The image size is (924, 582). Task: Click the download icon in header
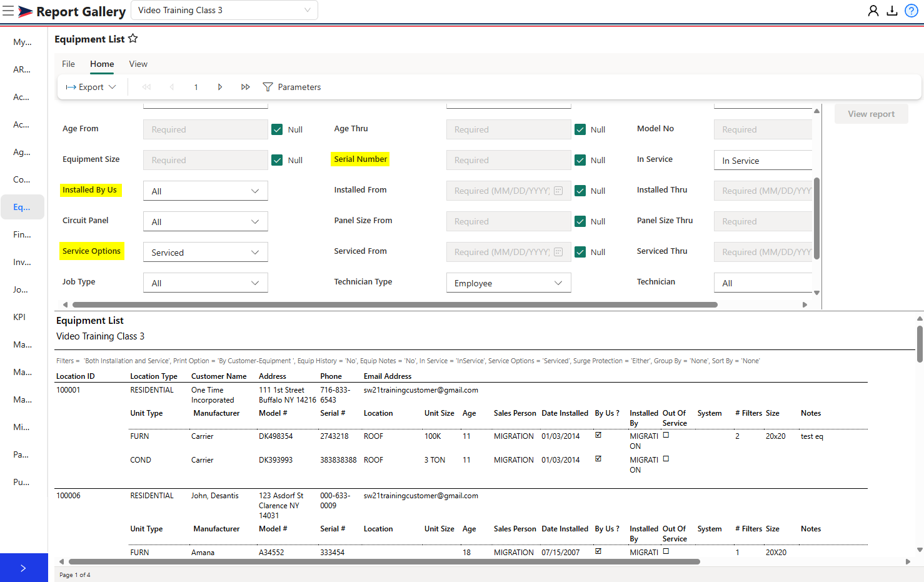(892, 11)
